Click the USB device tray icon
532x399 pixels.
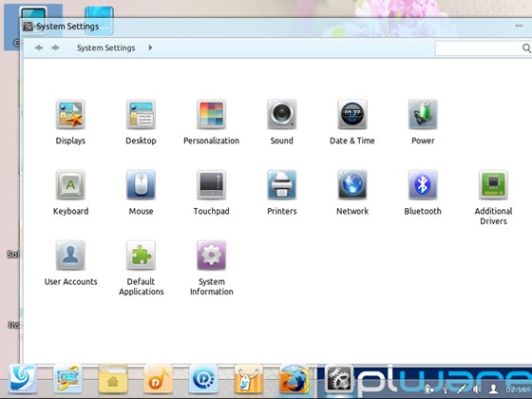(x=446, y=389)
